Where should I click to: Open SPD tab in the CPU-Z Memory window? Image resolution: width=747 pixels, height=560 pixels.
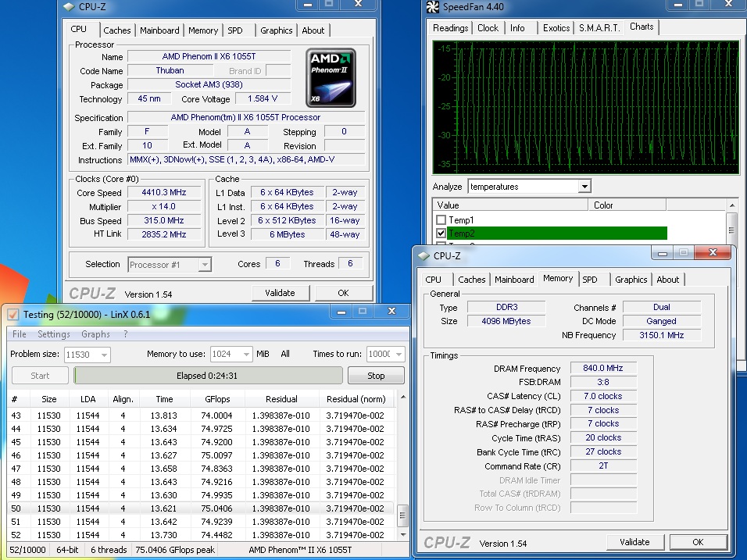(590, 280)
